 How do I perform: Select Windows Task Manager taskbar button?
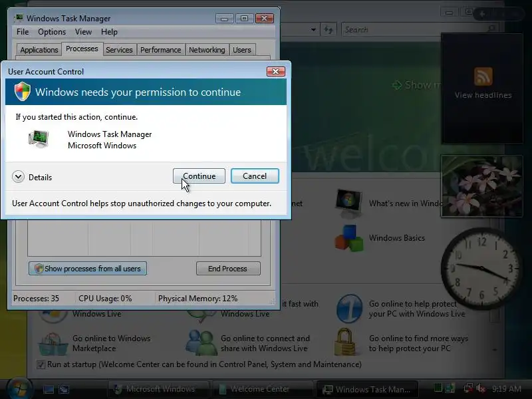click(x=367, y=389)
